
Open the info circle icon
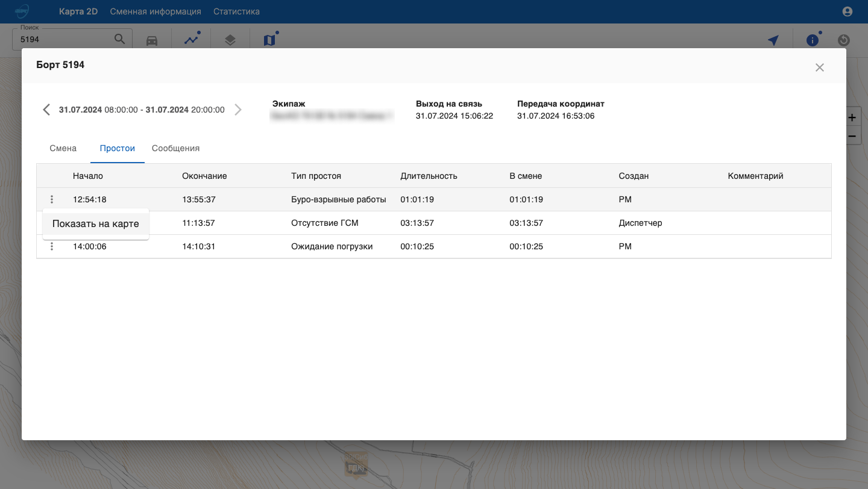pyautogui.click(x=813, y=40)
